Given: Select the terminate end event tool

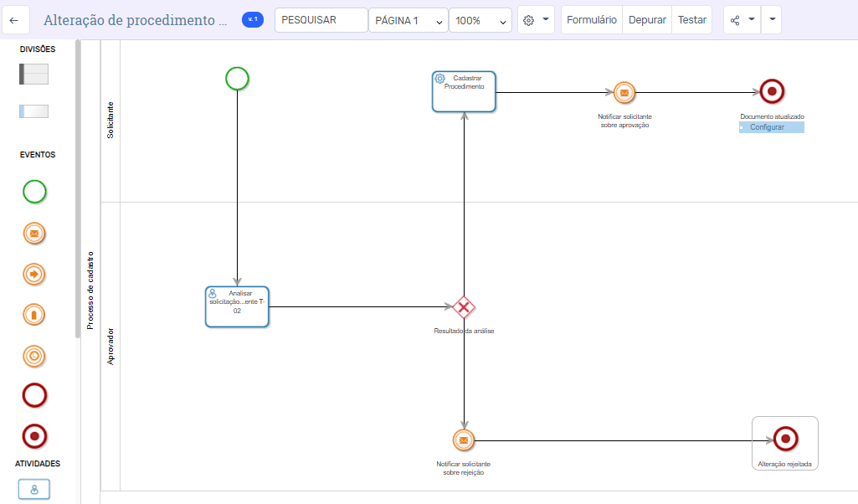Looking at the screenshot, I should 33,435.
